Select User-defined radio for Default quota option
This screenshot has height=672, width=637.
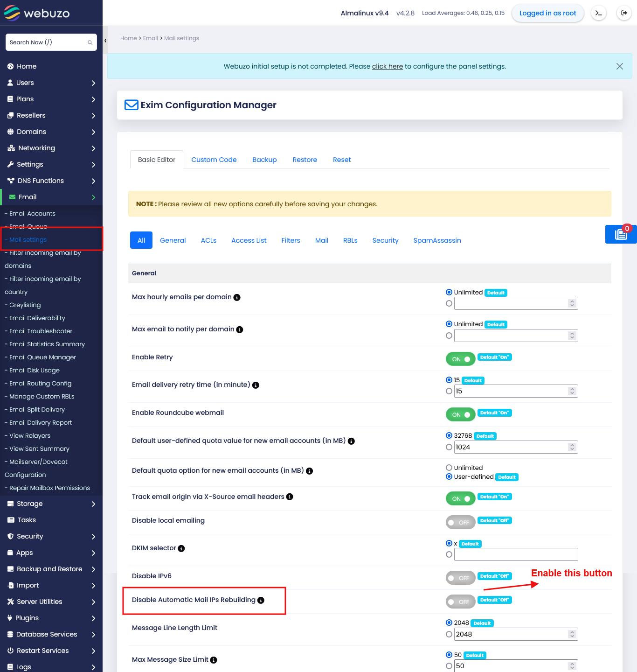pyautogui.click(x=449, y=476)
